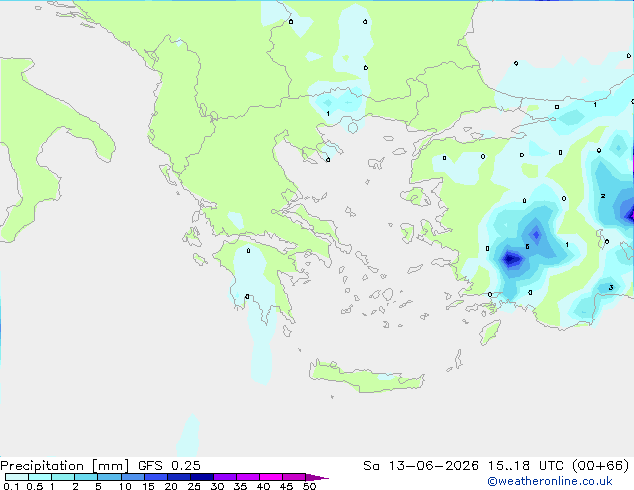The width and height of the screenshot is (634, 490).
Task: Select the 2–5 mm legend swatch
Action: [86, 477]
